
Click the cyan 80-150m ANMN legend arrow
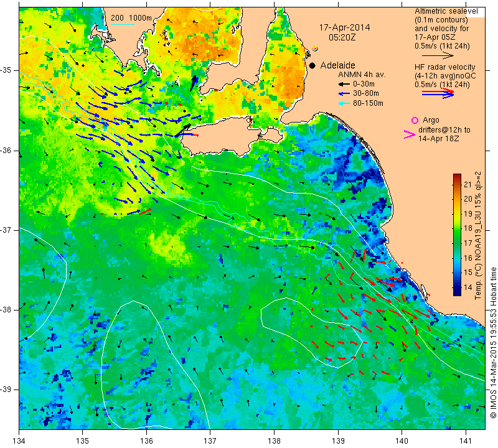(x=344, y=103)
